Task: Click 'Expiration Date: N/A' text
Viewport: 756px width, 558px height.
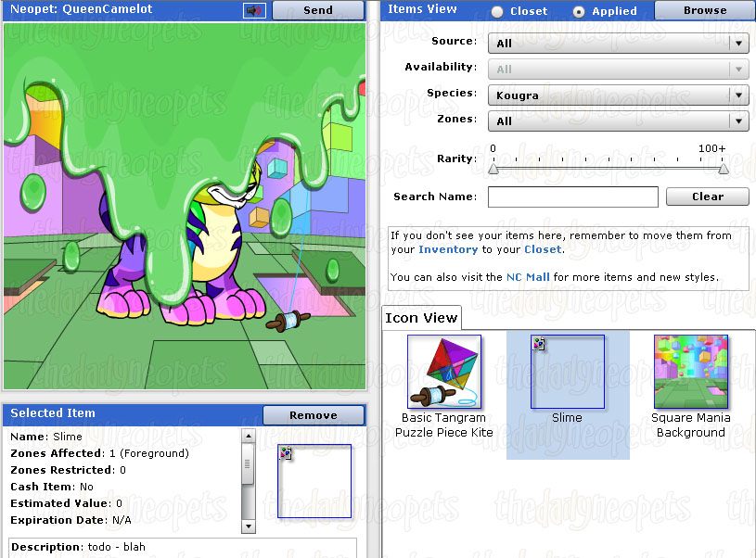Action: (70, 520)
